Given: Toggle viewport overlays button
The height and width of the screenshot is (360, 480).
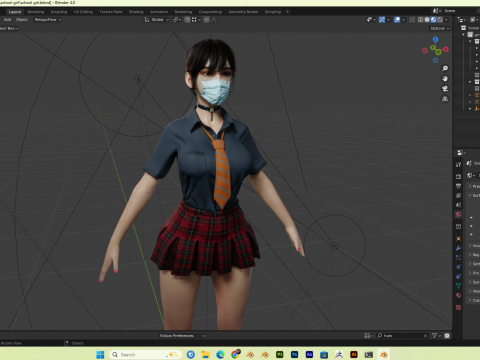Looking at the screenshot, I should click(397, 20).
